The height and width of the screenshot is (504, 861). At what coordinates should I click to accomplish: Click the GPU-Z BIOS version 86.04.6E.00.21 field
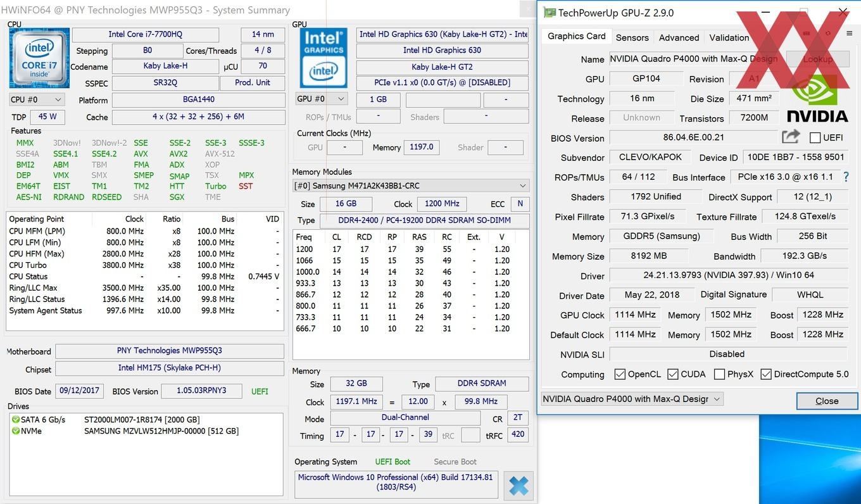pyautogui.click(x=693, y=137)
